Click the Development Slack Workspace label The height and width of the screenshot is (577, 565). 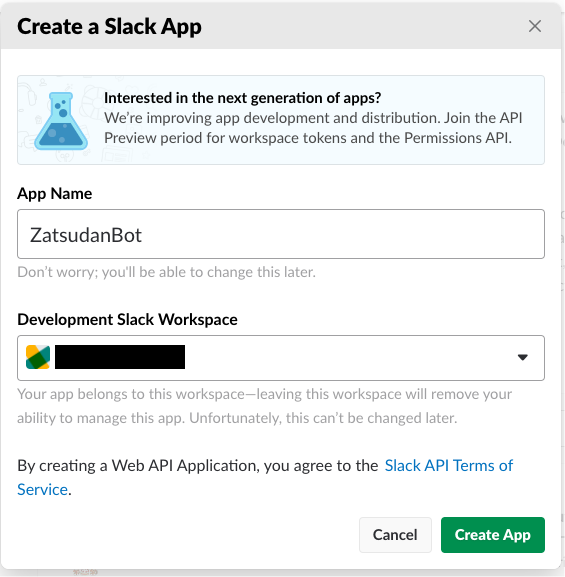[127, 319]
